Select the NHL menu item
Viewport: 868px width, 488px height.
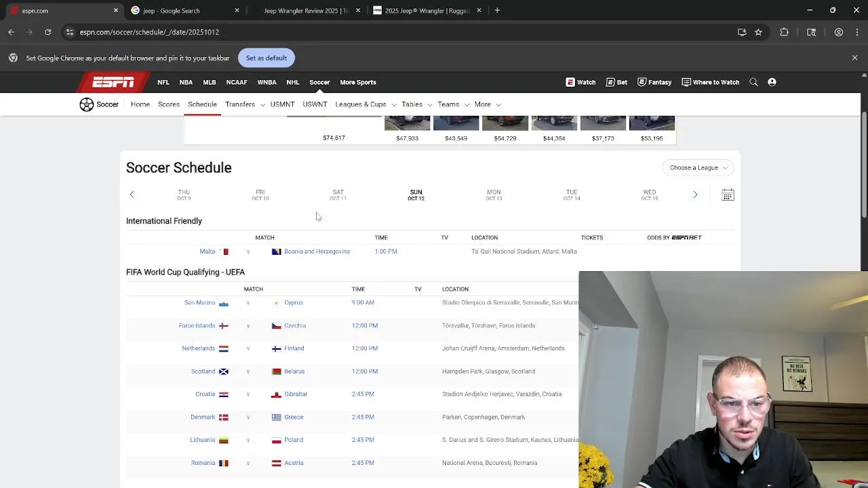(293, 82)
